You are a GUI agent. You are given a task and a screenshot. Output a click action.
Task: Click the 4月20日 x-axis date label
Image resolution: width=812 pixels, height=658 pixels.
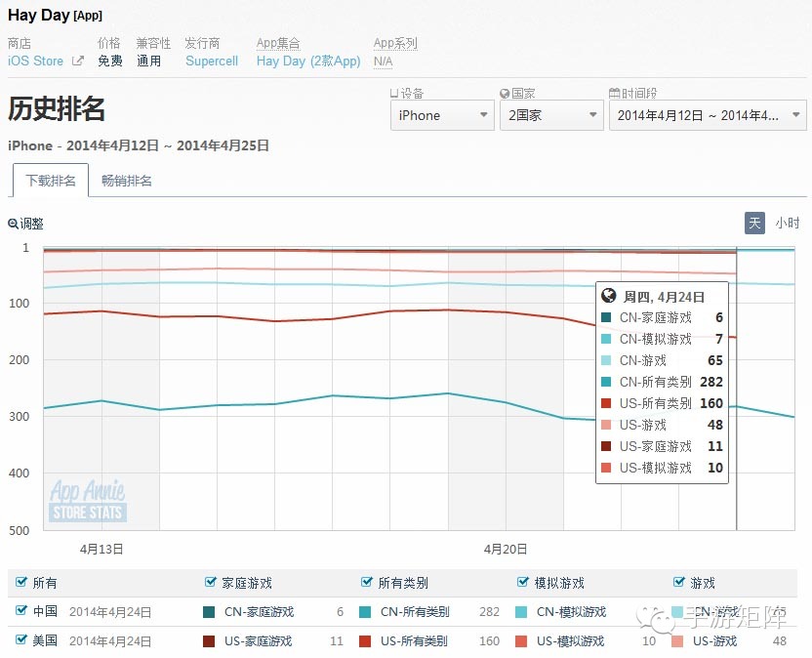pyautogui.click(x=506, y=549)
